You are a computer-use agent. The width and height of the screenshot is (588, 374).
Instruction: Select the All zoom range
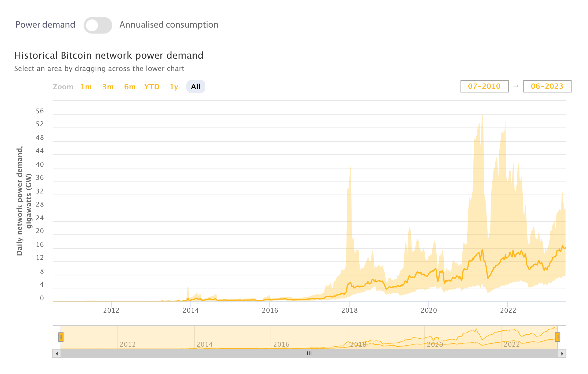(x=196, y=87)
